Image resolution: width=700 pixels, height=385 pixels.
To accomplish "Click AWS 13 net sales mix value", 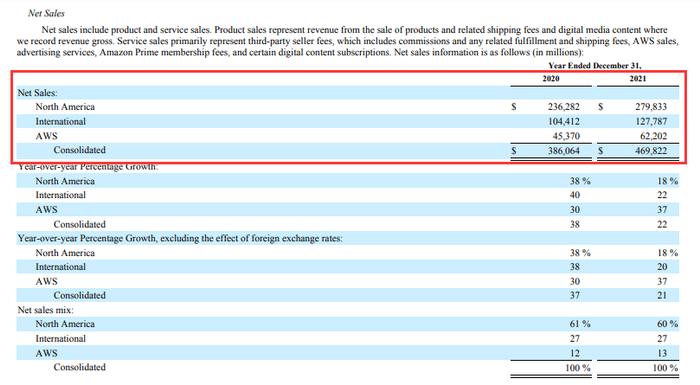I will coord(662,353).
